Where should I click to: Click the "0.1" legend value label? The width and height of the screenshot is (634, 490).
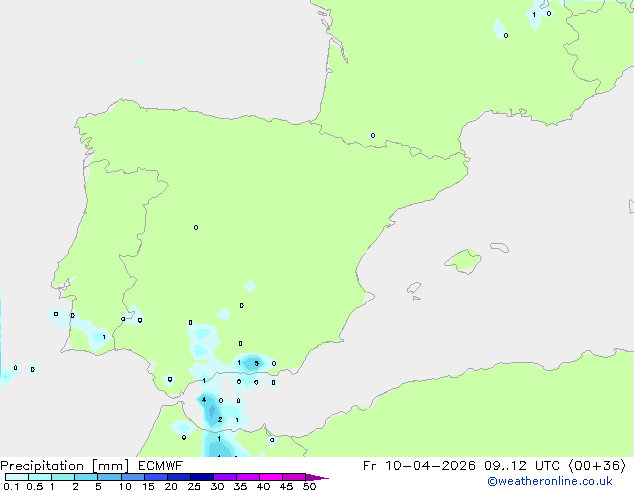pos(11,486)
